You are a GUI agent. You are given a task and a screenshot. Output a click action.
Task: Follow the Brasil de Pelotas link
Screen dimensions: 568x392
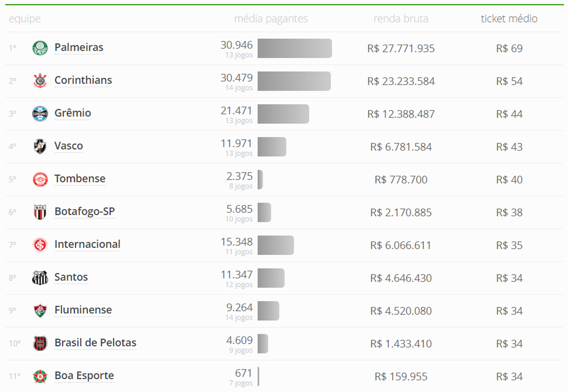click(x=95, y=343)
